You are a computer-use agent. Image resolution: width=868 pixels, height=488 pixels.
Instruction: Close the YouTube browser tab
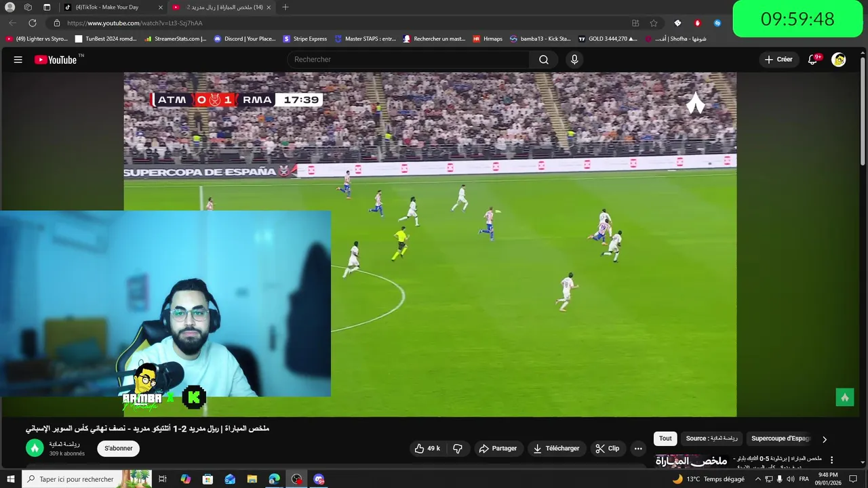point(269,7)
